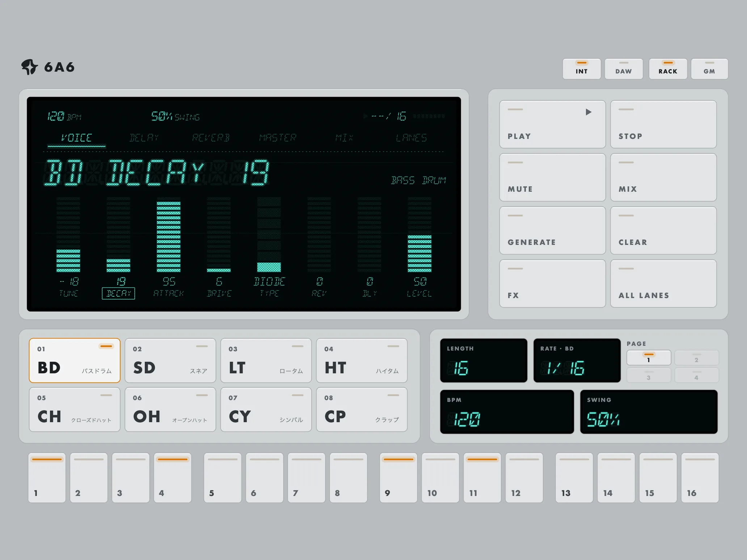Choose the HT high tom voice
Image resolution: width=747 pixels, height=560 pixels.
click(x=362, y=360)
